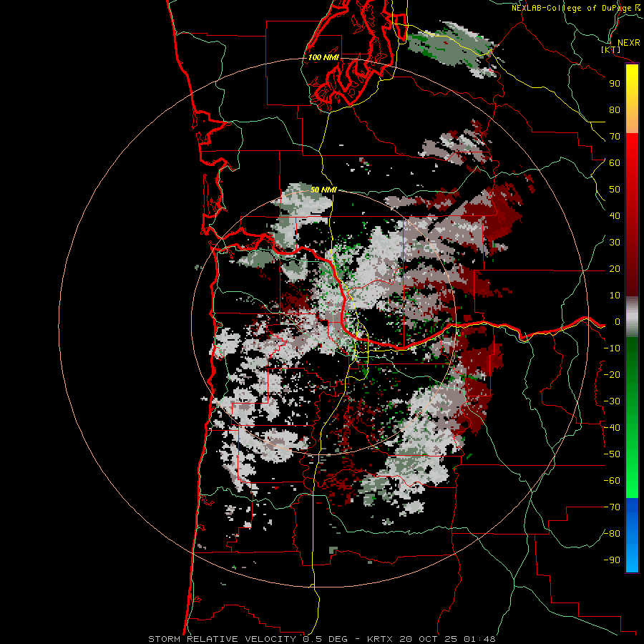This screenshot has width=644, height=644.
Task: Click the "100 NMI" range ring label
Action: tap(323, 57)
